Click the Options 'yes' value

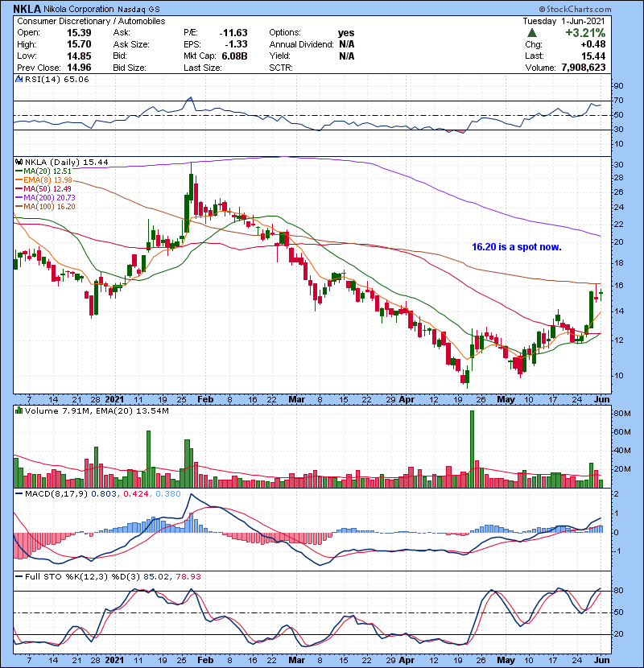(346, 32)
